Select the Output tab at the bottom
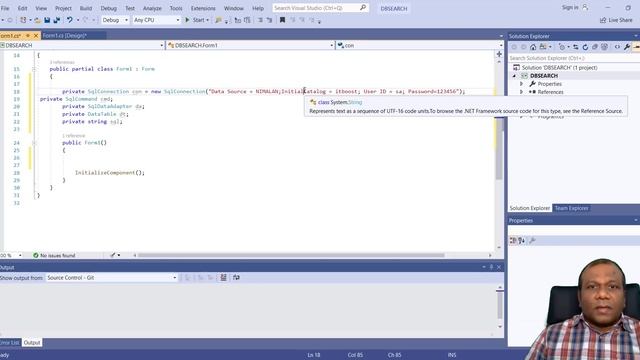 click(32, 342)
